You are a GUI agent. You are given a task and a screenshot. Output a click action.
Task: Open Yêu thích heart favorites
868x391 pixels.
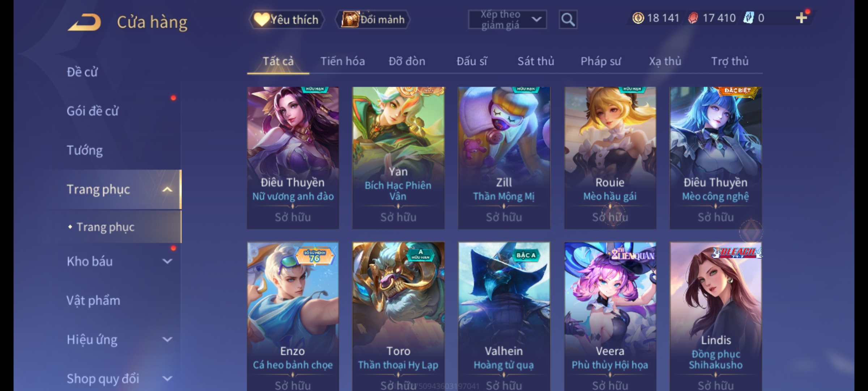click(286, 20)
